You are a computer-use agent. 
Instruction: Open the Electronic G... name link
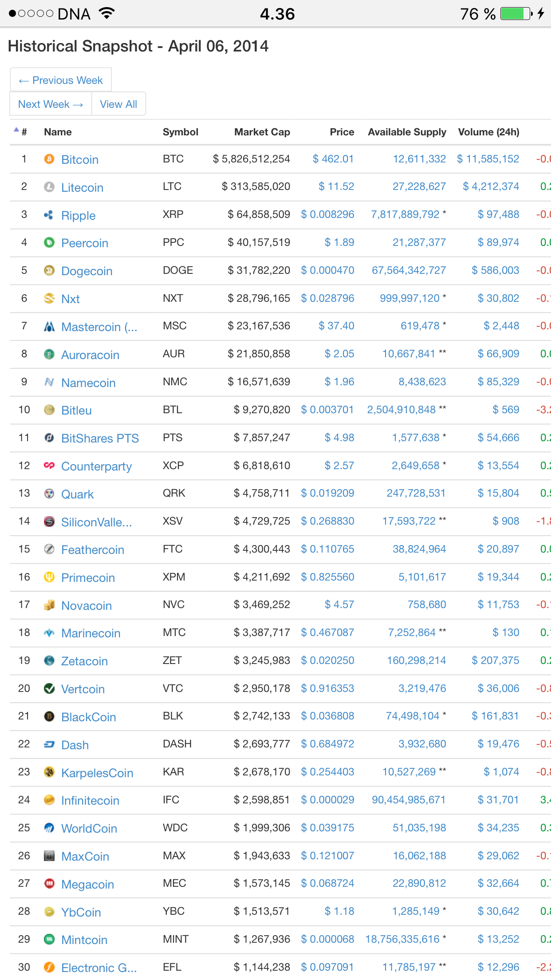tap(99, 967)
